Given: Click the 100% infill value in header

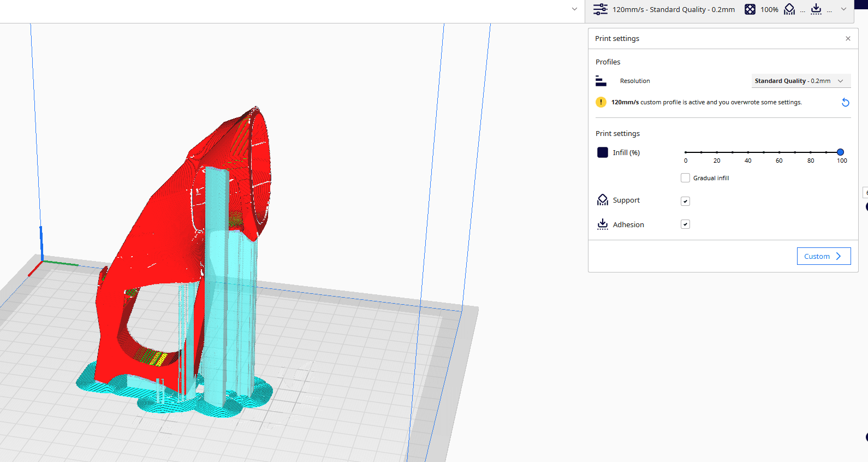Looking at the screenshot, I should click(769, 9).
